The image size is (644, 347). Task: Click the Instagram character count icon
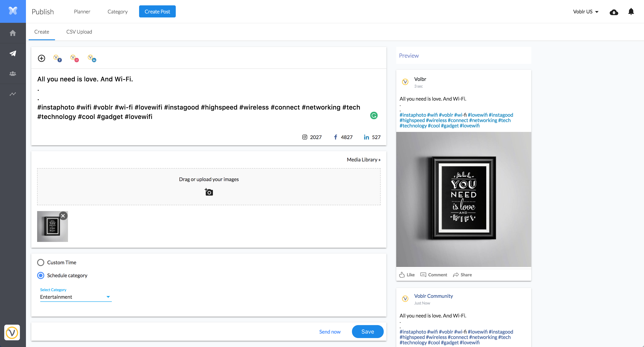click(x=305, y=137)
